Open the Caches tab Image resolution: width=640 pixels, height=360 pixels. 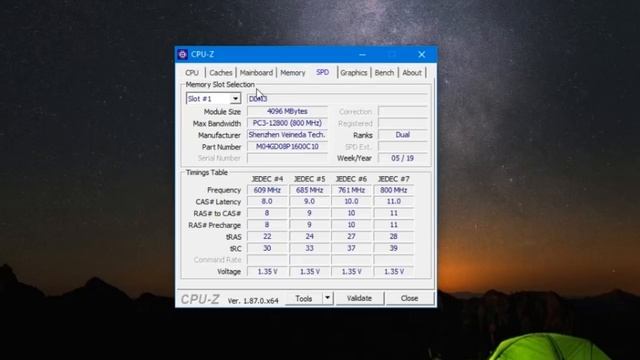tap(220, 73)
